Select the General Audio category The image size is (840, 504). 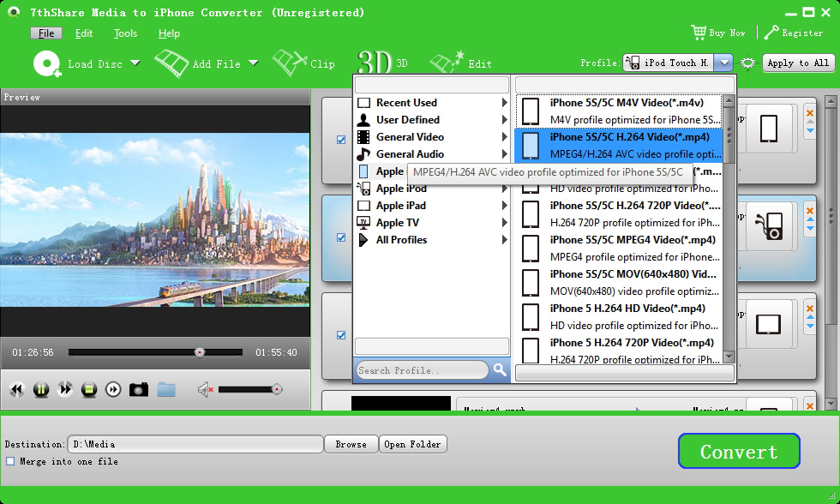click(432, 153)
